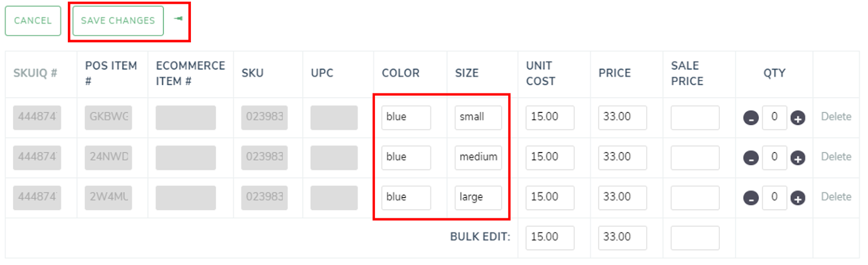
Task: Increase quantity for the large size row
Action: 797,198
